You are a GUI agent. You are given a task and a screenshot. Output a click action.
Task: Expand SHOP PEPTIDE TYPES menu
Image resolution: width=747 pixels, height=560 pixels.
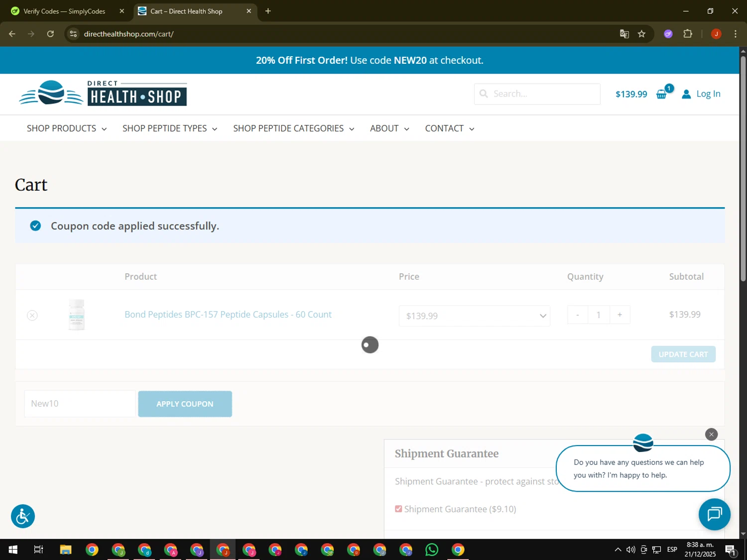tap(170, 128)
